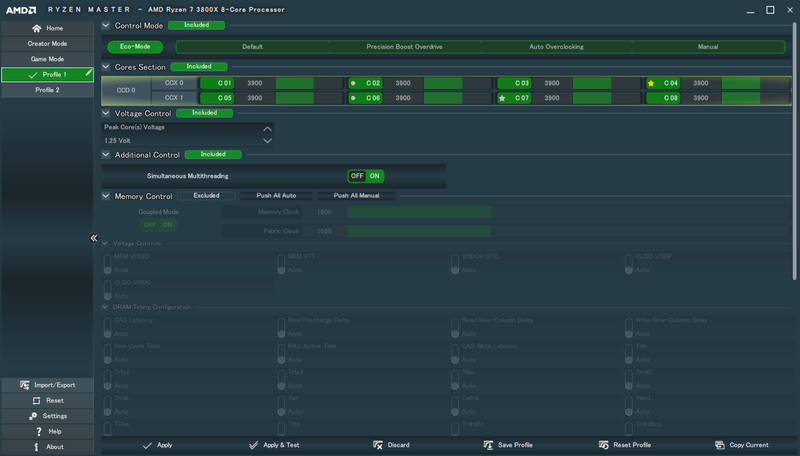Click the Apply checkmark icon

click(x=147, y=445)
